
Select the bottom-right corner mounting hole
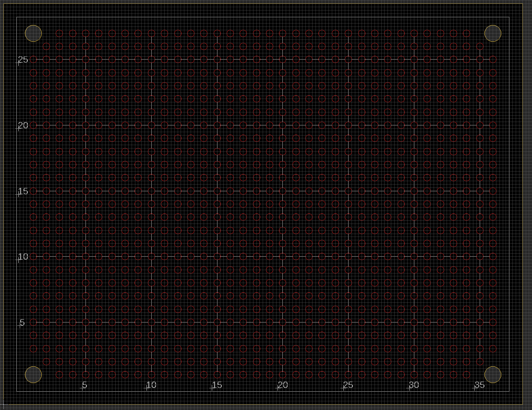click(x=493, y=375)
